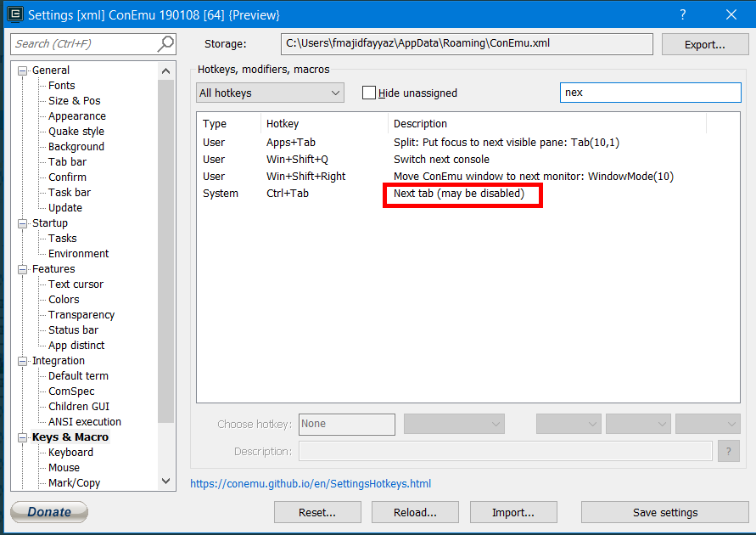Screen dimensions: 756x535
Task: Click the Type column header
Action: [x=229, y=124]
